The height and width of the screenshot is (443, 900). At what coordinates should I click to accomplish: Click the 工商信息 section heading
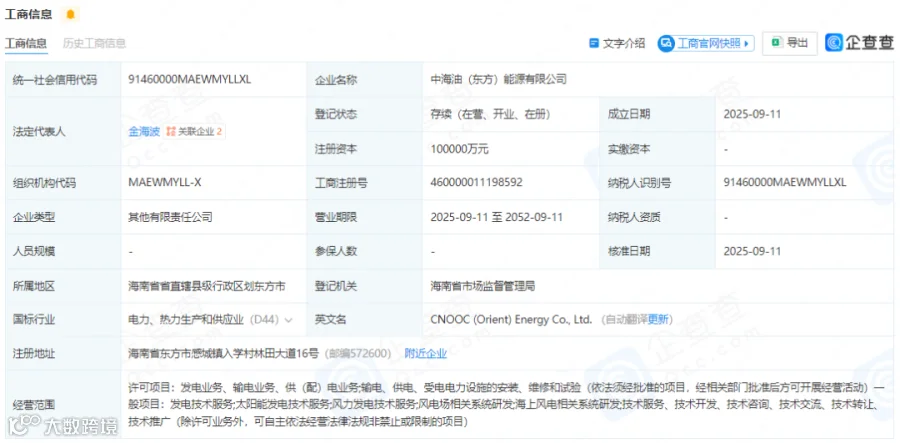[29, 14]
